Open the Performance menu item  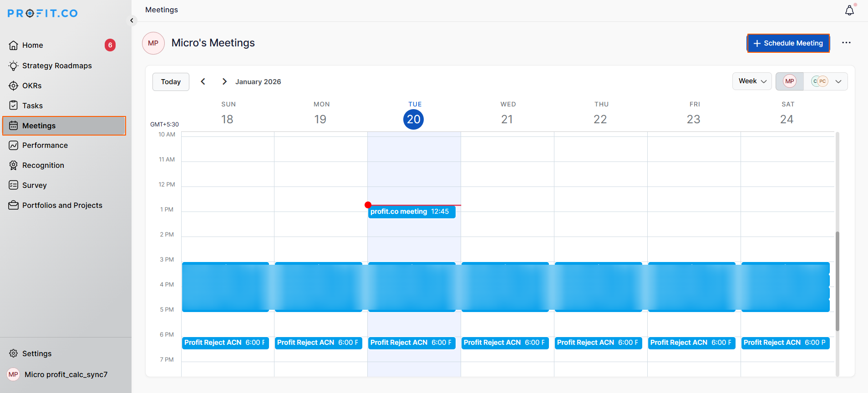[45, 145]
